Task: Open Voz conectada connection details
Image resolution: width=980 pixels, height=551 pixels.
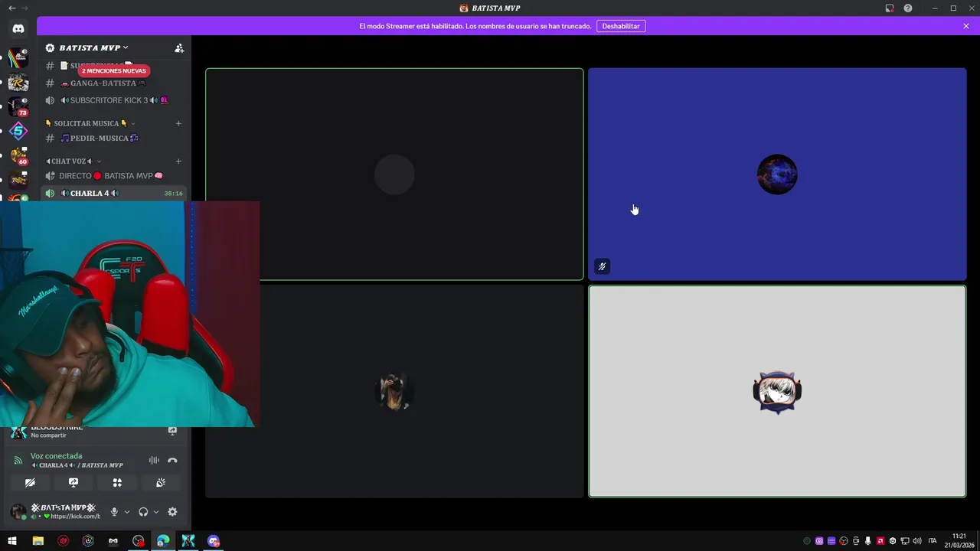Action: pos(57,456)
